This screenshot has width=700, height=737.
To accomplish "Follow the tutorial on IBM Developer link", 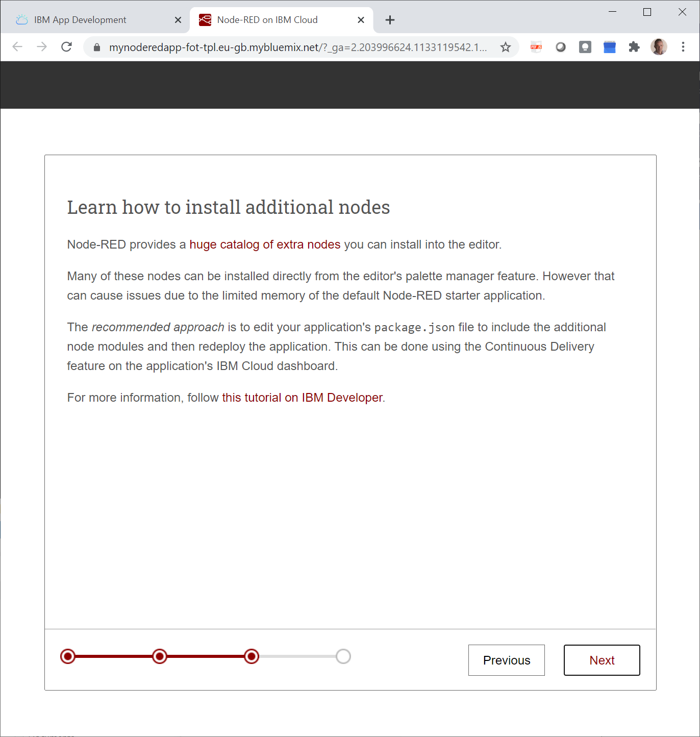I will point(302,398).
